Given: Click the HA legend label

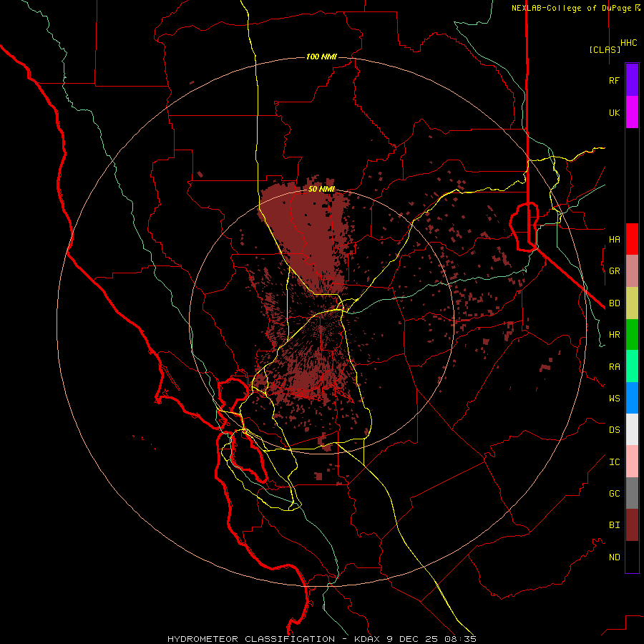Looking at the screenshot, I should point(614,240).
